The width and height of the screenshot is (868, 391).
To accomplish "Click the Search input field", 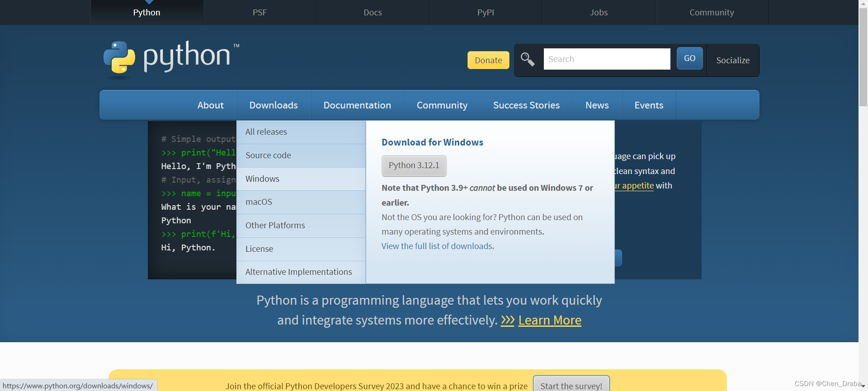I will pyautogui.click(x=607, y=59).
